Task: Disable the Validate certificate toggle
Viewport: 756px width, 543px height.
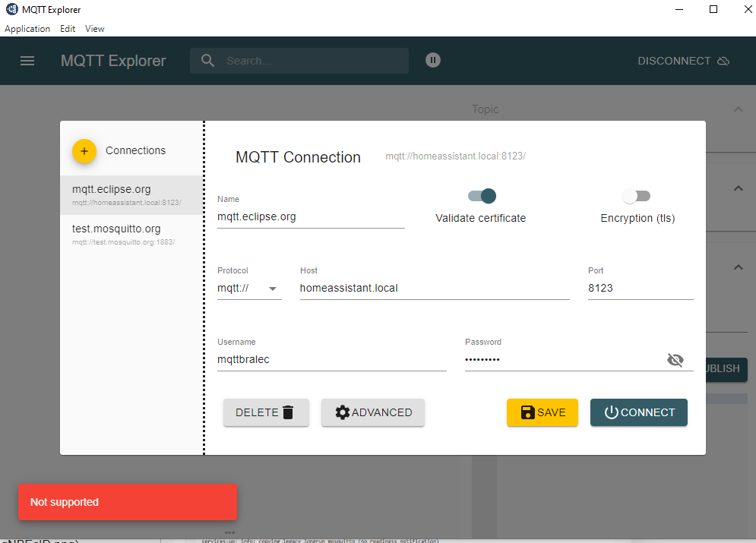Action: coord(481,195)
